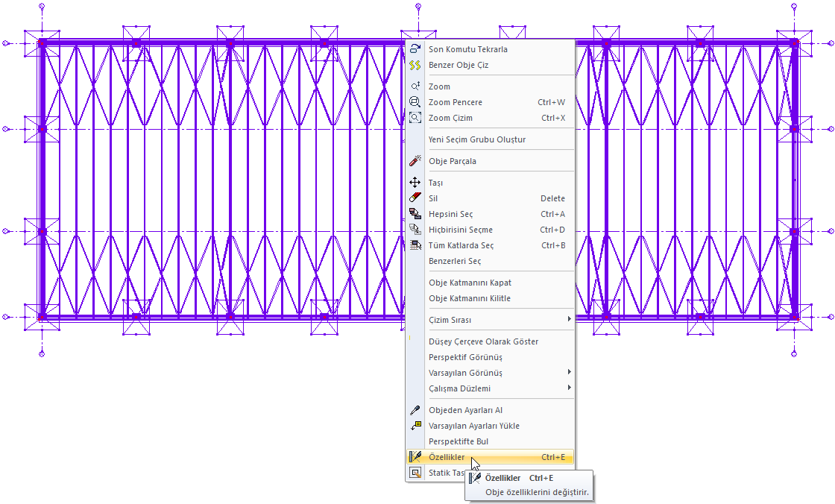Click the Obje Parçala explode icon
This screenshot has height=504, width=835.
(x=415, y=161)
